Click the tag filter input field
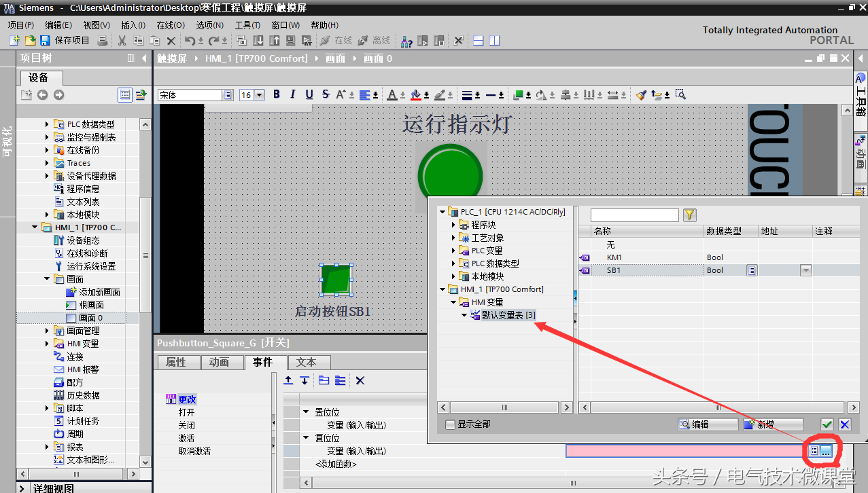The width and height of the screenshot is (868, 493). click(635, 215)
